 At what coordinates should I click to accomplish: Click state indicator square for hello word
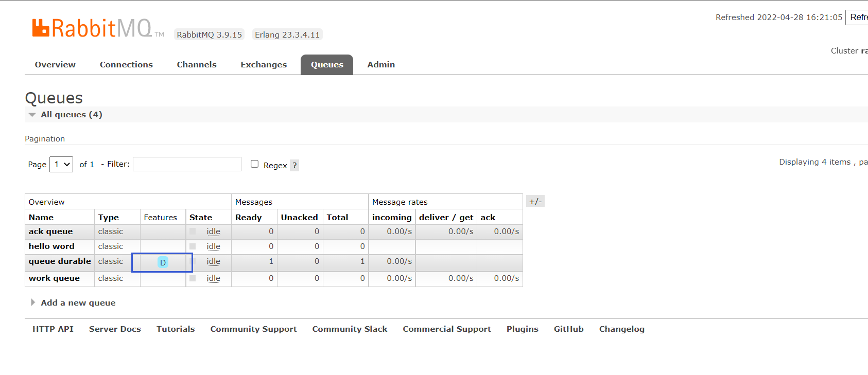coord(193,246)
